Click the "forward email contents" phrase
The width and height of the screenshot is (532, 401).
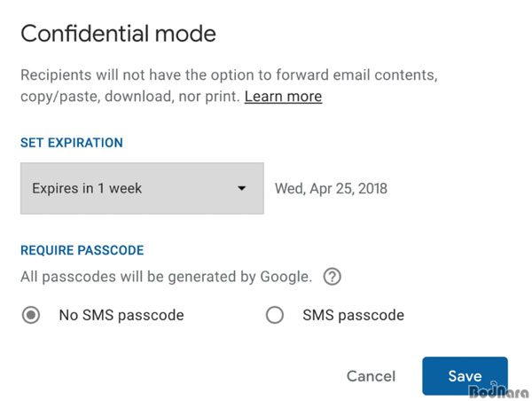coord(356,75)
